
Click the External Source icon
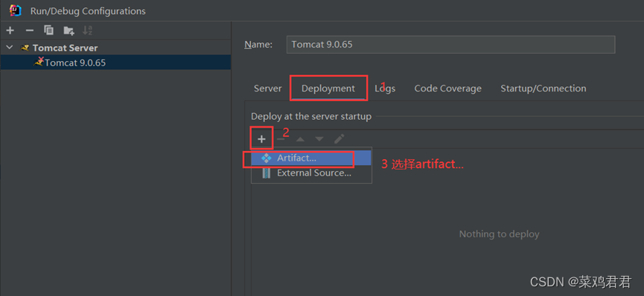266,173
